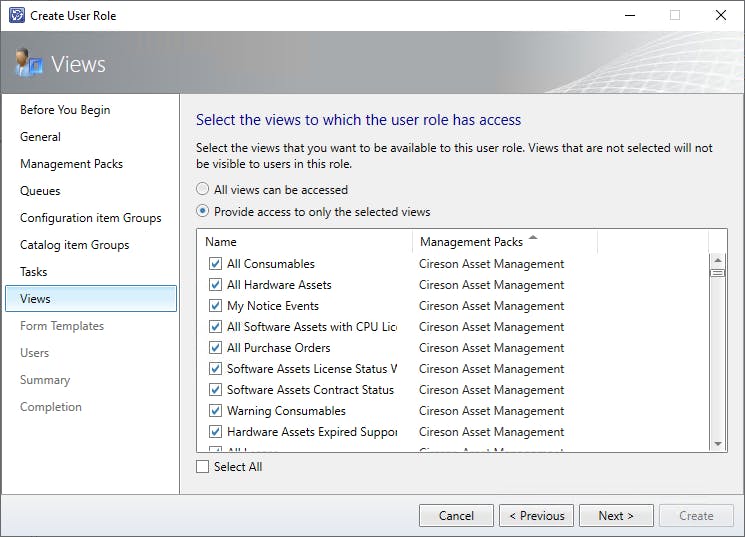Open the Tasks wizard step

click(34, 272)
